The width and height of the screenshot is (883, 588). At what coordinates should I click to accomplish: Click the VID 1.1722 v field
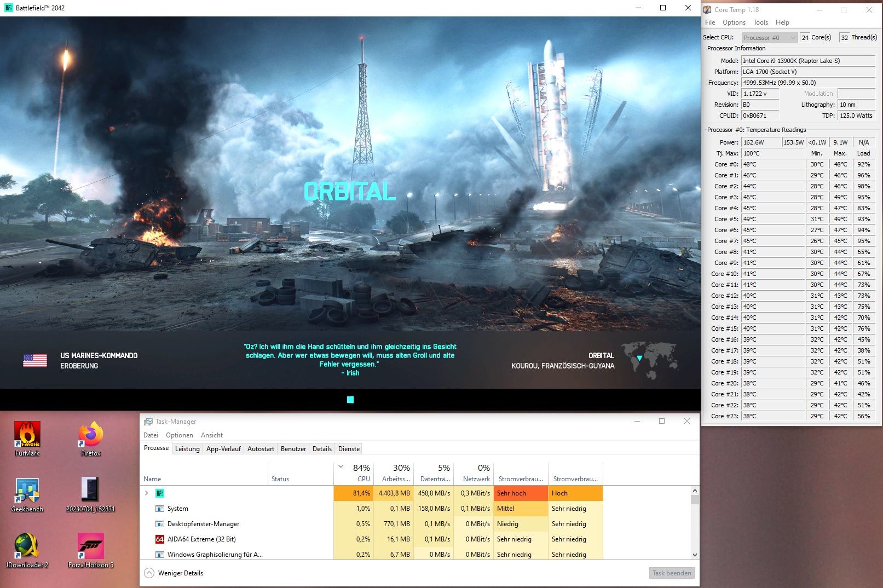(x=760, y=94)
